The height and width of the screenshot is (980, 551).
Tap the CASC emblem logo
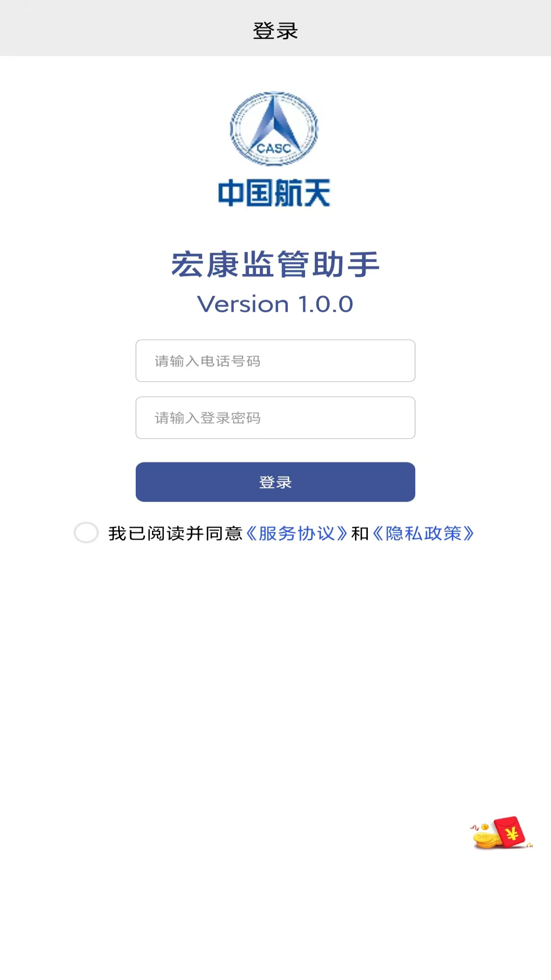[274, 129]
